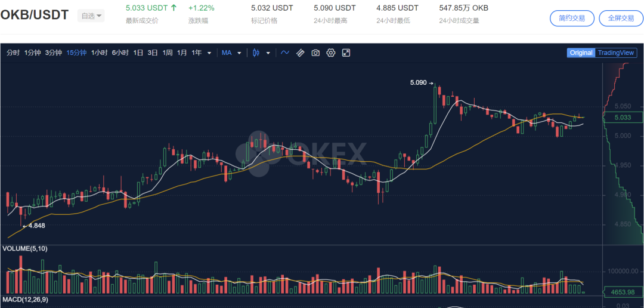
Task: Toggle Original chart mode
Action: [x=581, y=53]
